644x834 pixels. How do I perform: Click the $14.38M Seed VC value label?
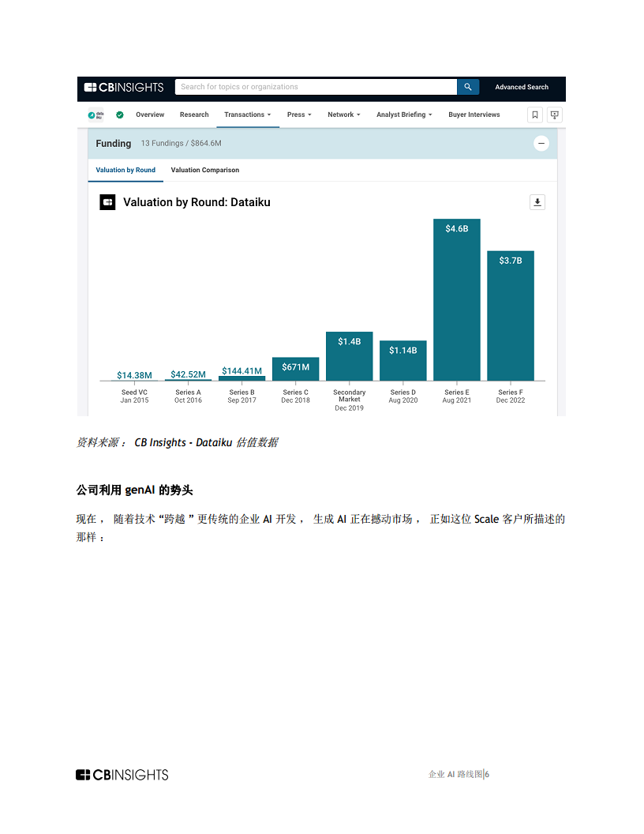click(134, 375)
